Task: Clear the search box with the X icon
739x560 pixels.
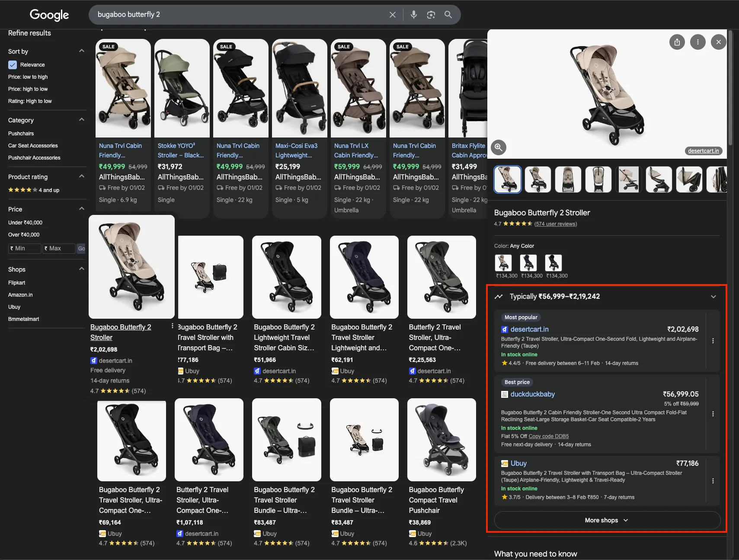Action: tap(393, 15)
